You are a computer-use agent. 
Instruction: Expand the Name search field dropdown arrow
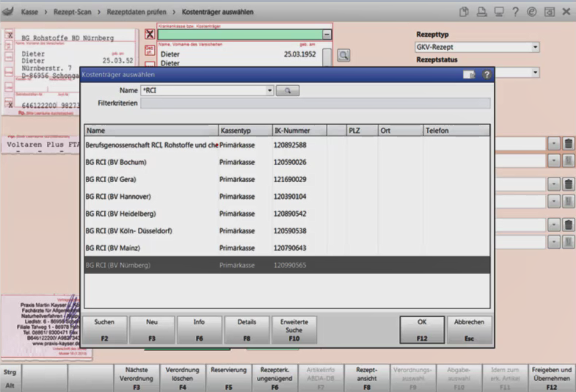pos(270,90)
